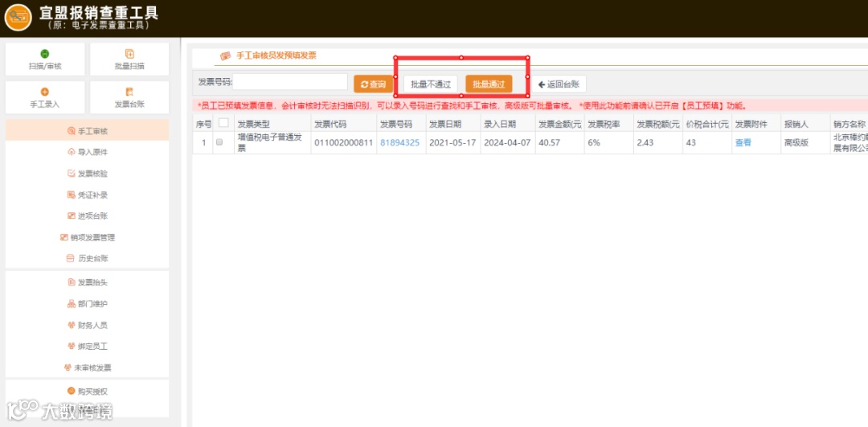The width and height of the screenshot is (868, 427).
Task: Click the 导入原件 upload icon
Action: (71, 152)
